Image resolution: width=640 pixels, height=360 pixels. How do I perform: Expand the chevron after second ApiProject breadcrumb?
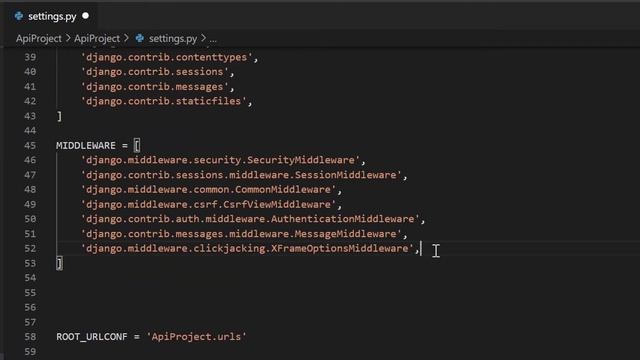coord(126,38)
